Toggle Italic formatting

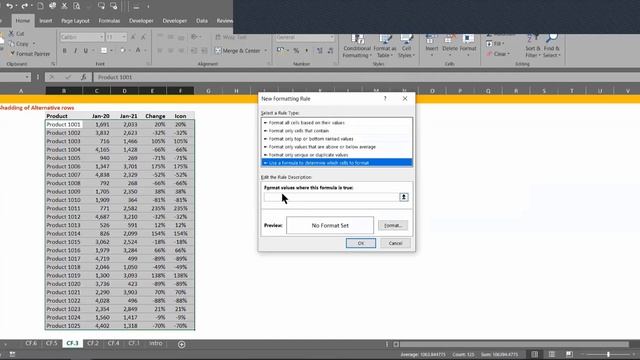75,51
